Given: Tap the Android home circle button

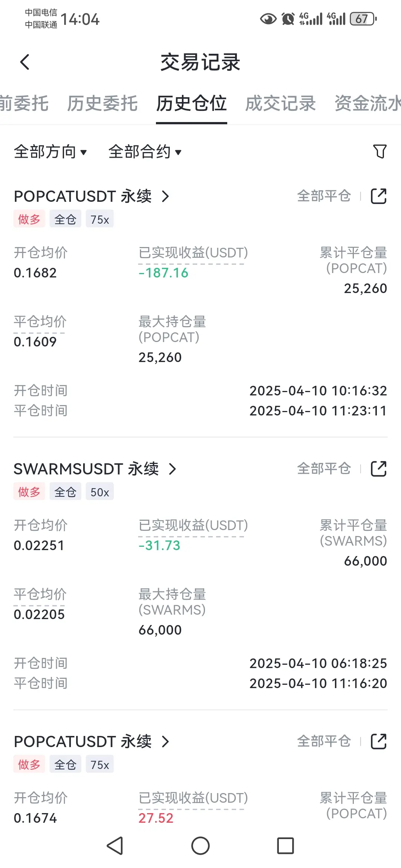Looking at the screenshot, I should click(x=200, y=846).
